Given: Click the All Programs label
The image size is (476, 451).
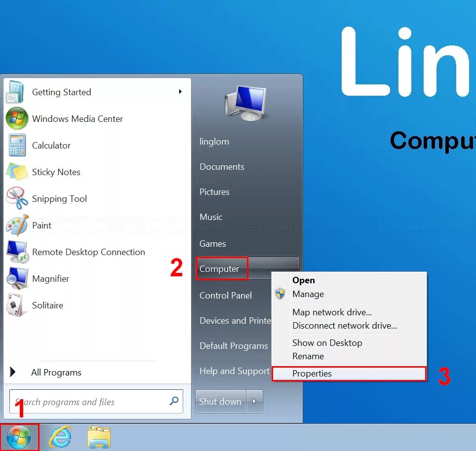Looking at the screenshot, I should (56, 372).
